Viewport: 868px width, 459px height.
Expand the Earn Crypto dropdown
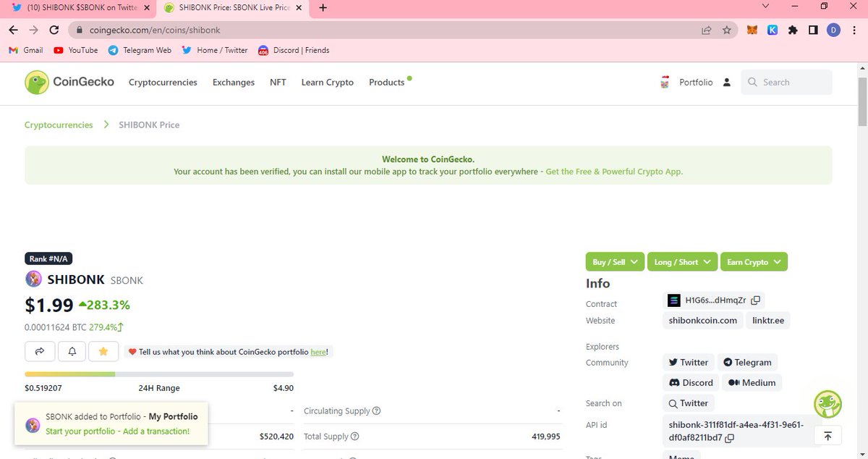pyautogui.click(x=754, y=261)
